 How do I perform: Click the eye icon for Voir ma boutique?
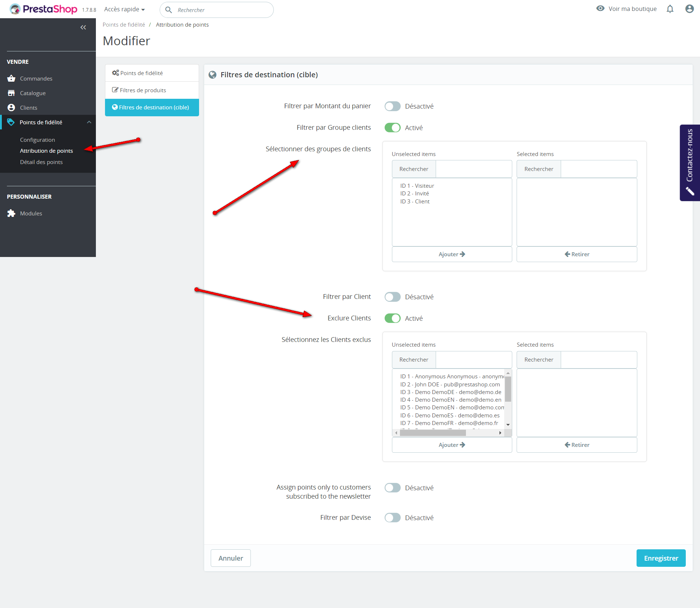[600, 8]
